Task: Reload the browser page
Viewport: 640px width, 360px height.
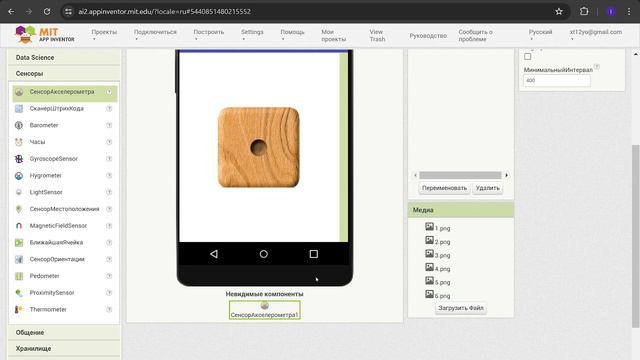Action: 47,11
